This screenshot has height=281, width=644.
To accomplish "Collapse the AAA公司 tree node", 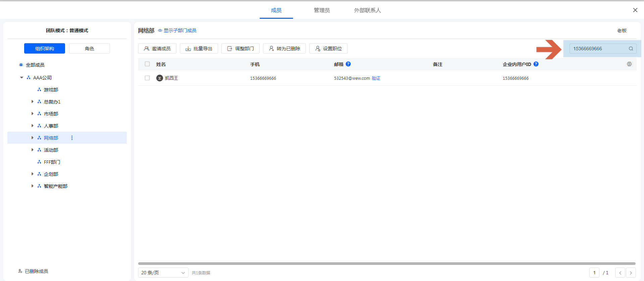I will tap(22, 77).
